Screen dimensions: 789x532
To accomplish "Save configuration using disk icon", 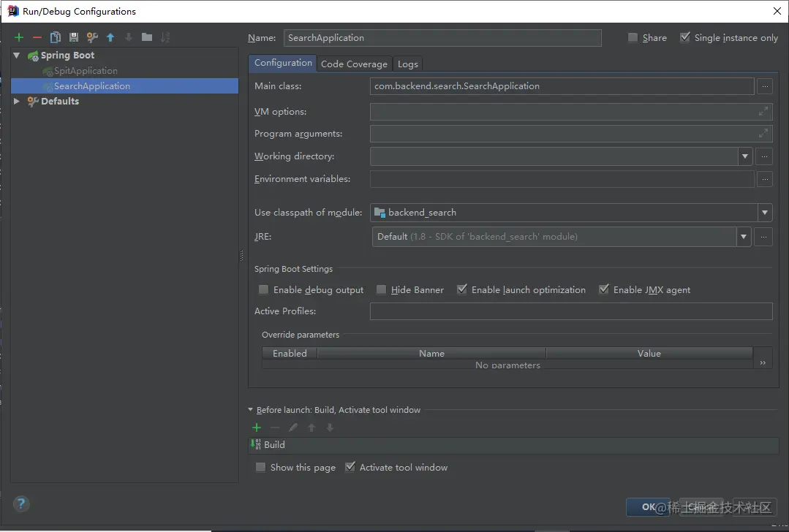I will point(73,37).
